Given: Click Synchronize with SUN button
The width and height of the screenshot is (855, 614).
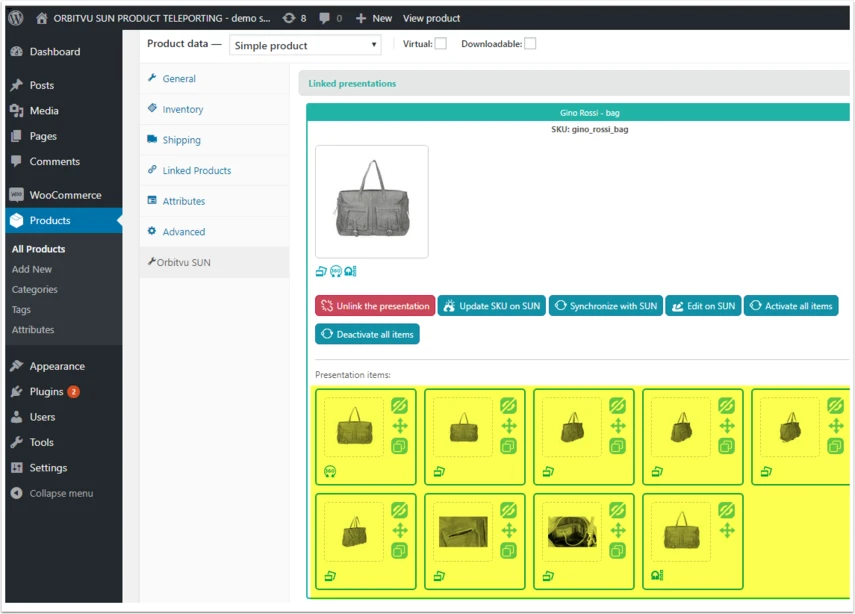Looking at the screenshot, I should coord(606,306).
